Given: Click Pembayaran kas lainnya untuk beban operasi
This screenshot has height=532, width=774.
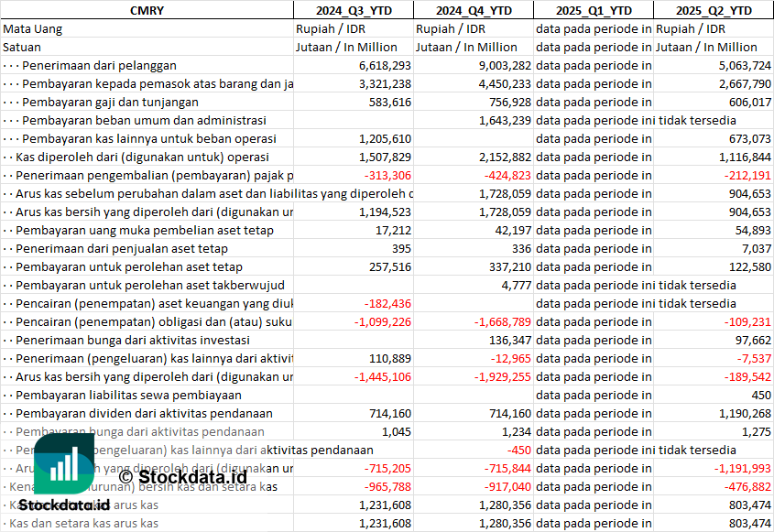Looking at the screenshot, I should coord(149,138).
